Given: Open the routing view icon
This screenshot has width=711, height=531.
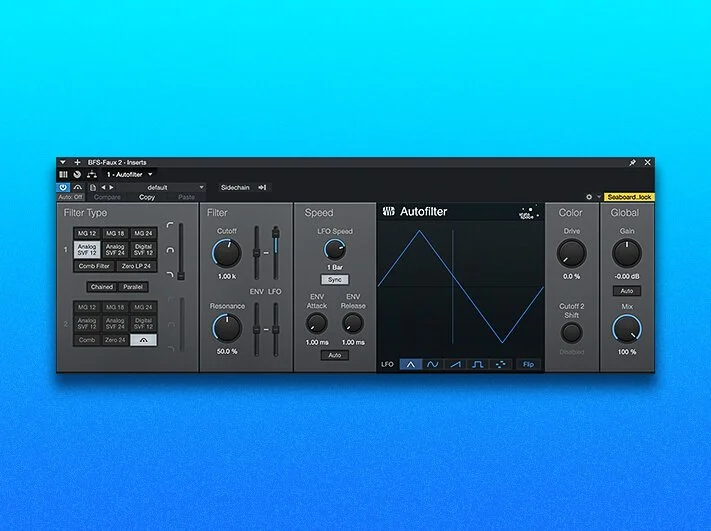Looking at the screenshot, I should (x=92, y=175).
